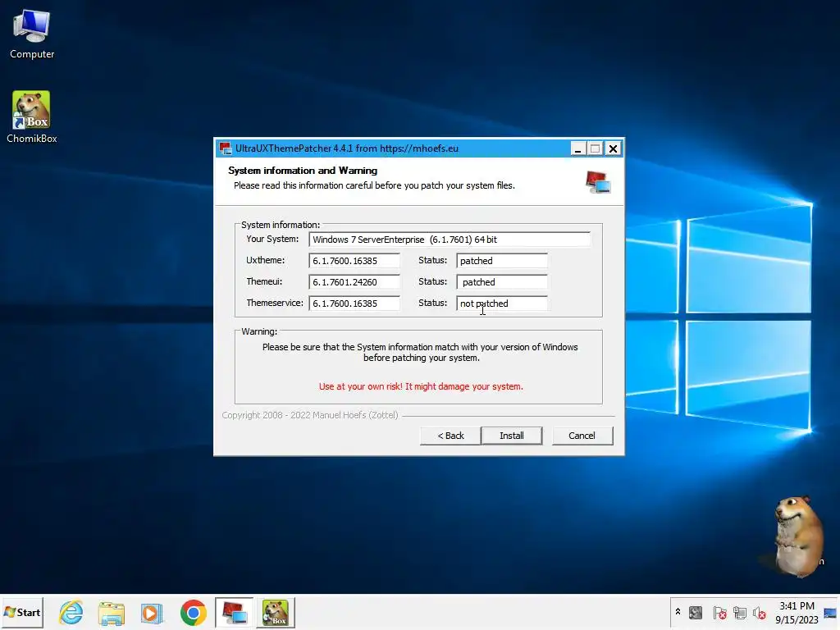The width and height of the screenshot is (840, 630).
Task: Click the installer logo in the header
Action: tap(598, 182)
